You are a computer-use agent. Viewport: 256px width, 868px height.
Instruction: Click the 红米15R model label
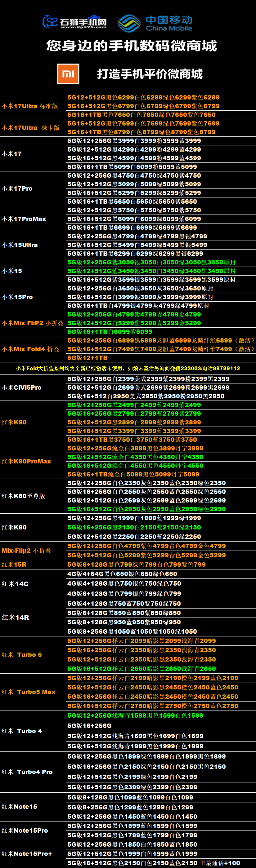14,565
